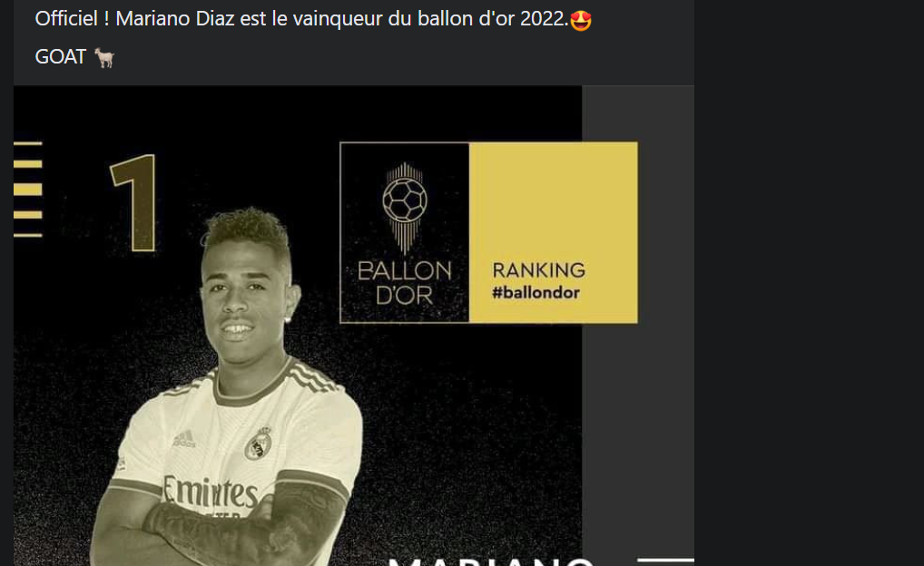Click the post sentence about Mariano Diaz
Screen dimensions: 924x566
tap(301, 19)
